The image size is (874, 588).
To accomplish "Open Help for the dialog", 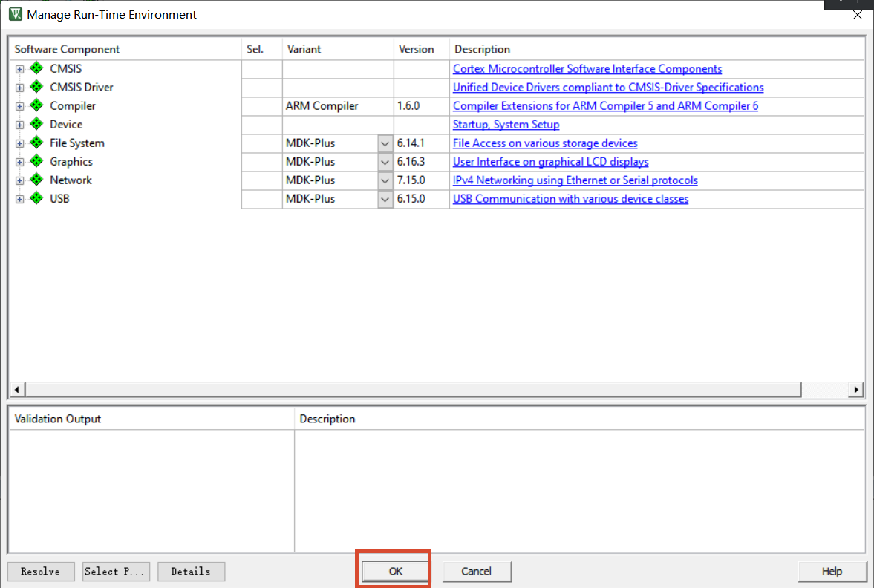I will click(832, 571).
